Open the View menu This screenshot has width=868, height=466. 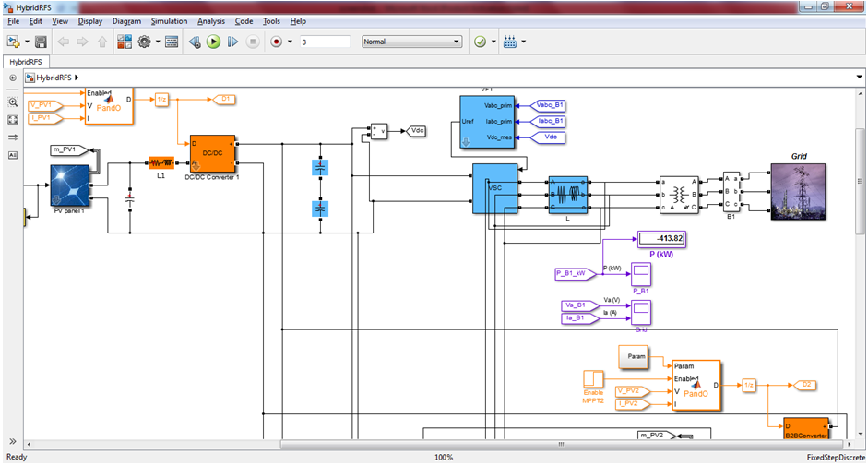click(x=60, y=21)
